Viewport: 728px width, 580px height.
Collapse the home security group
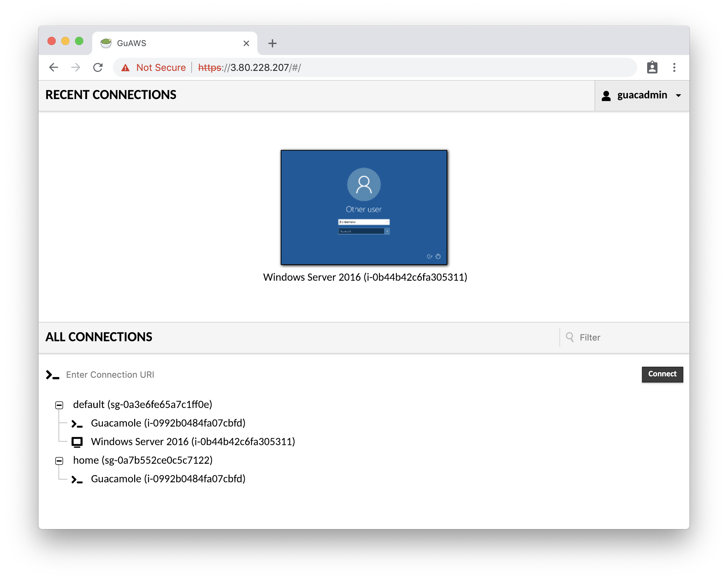[x=59, y=461]
